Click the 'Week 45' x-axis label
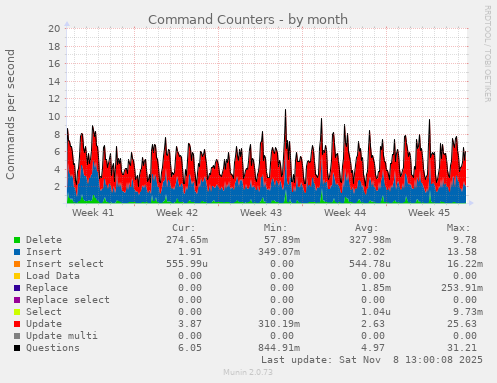Screen dimensions: 497x383 [x=429, y=213]
